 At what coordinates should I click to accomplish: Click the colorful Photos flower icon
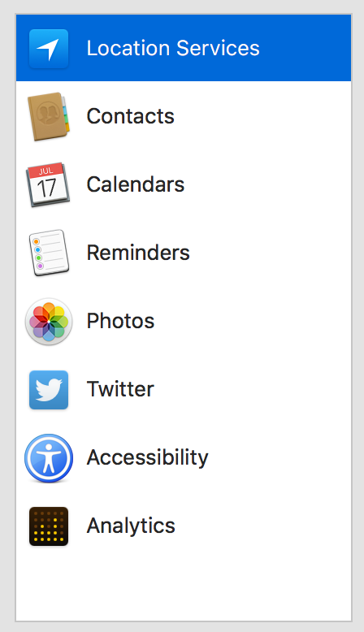coord(49,321)
